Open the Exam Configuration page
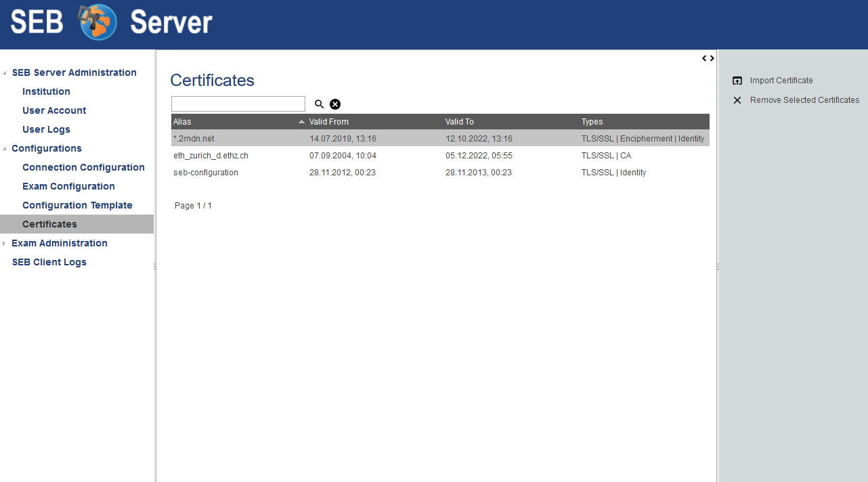This screenshot has height=482, width=868. (x=68, y=186)
